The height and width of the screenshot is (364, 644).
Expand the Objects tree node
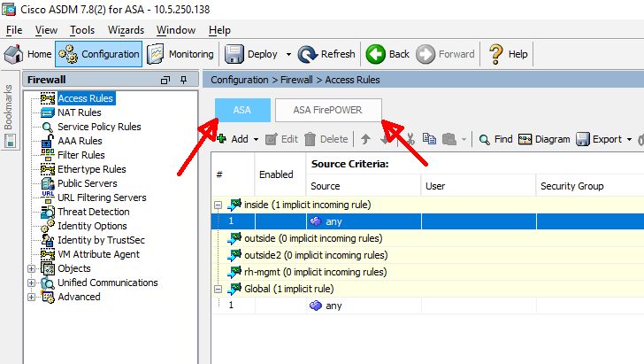31,268
